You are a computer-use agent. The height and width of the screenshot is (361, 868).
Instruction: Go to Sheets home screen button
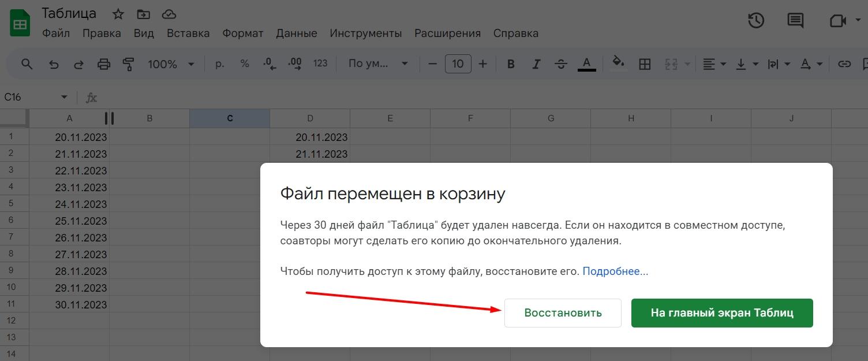pyautogui.click(x=721, y=313)
